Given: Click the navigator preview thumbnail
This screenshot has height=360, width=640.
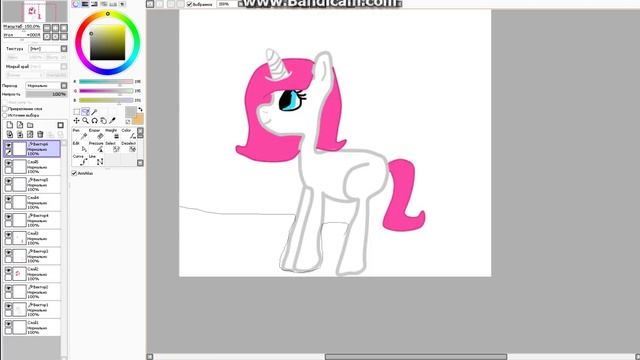Looking at the screenshot, I should click(35, 11).
